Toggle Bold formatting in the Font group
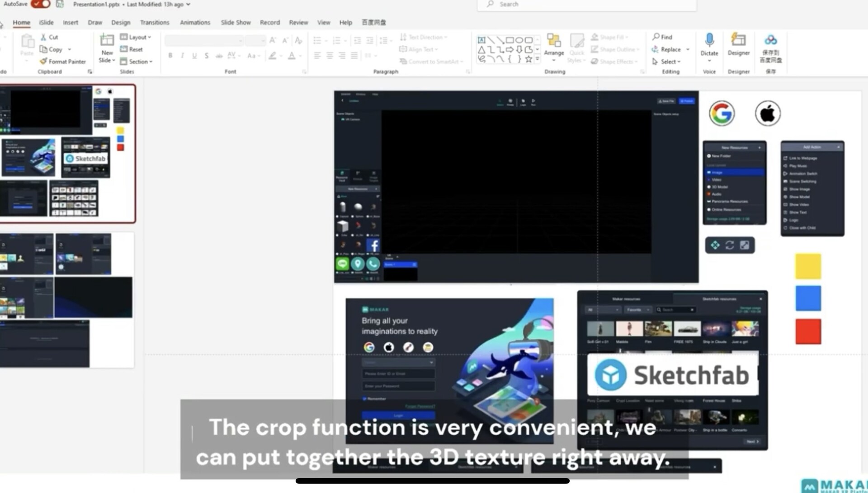 (170, 56)
